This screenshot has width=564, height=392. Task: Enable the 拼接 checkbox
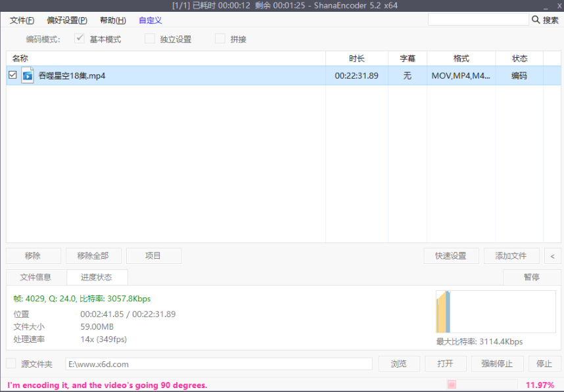point(220,39)
